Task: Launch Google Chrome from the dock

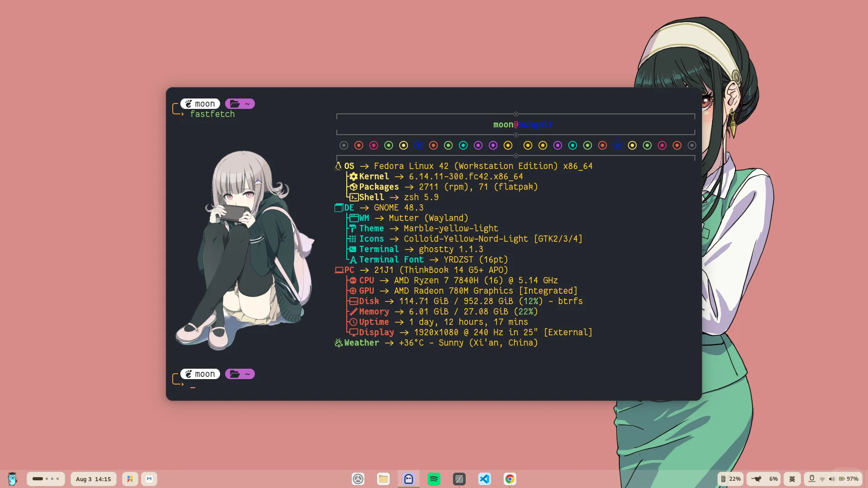Action: [x=509, y=479]
